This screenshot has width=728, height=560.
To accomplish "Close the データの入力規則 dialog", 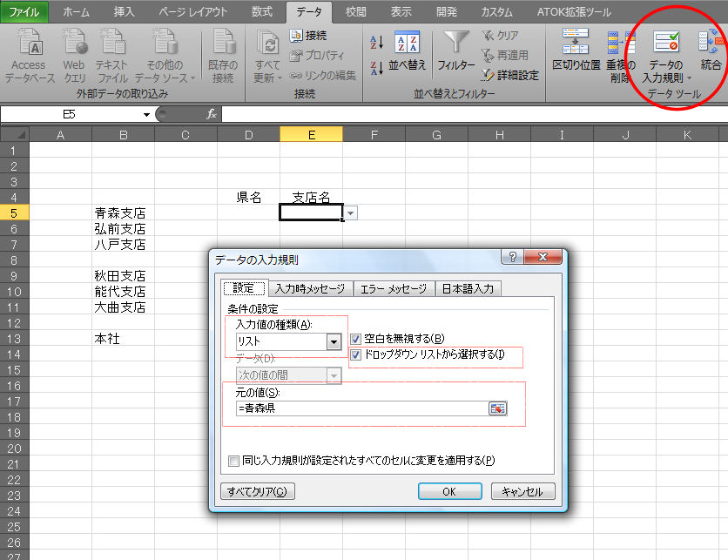I will click(x=543, y=257).
